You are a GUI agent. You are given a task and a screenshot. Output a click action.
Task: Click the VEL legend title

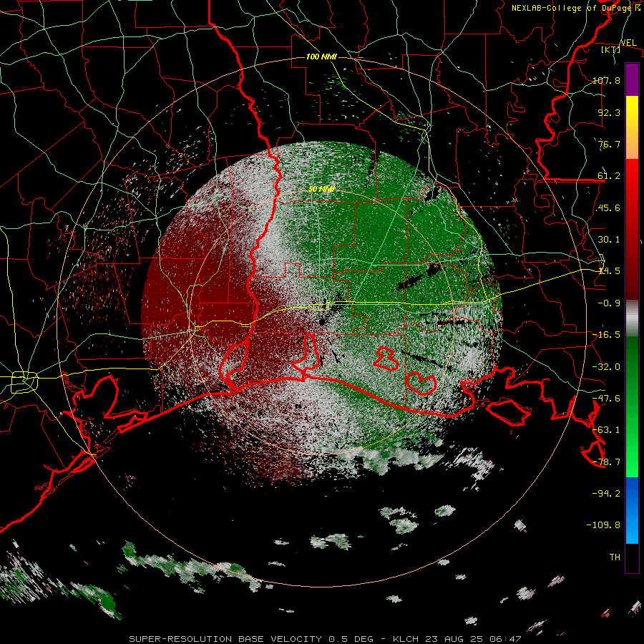628,43
